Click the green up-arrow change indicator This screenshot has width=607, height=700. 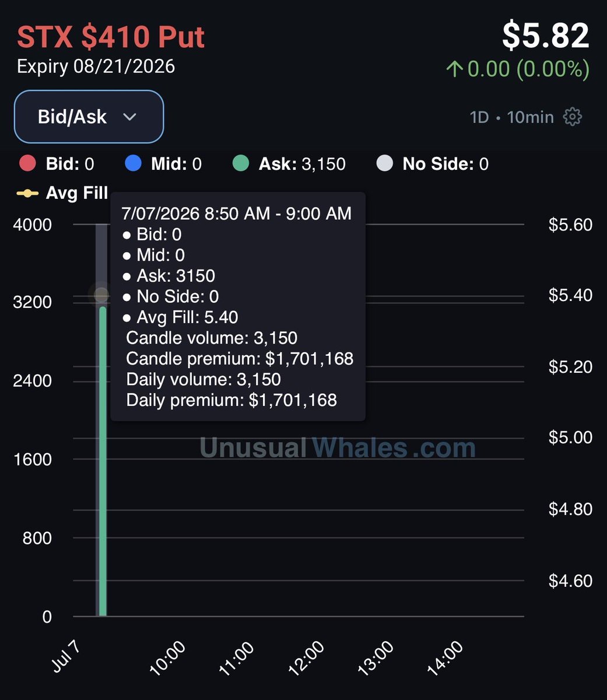454,69
